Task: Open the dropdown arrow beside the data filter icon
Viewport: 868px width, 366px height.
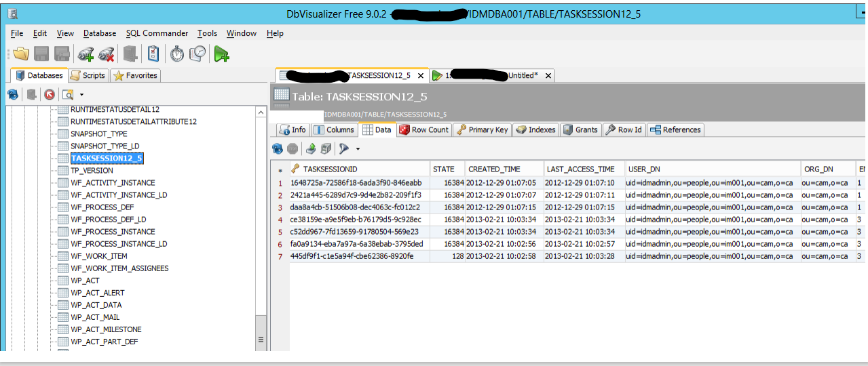Action: [x=358, y=148]
